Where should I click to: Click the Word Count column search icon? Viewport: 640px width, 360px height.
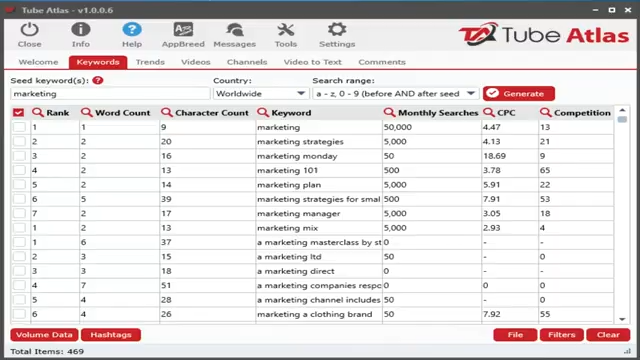click(87, 113)
